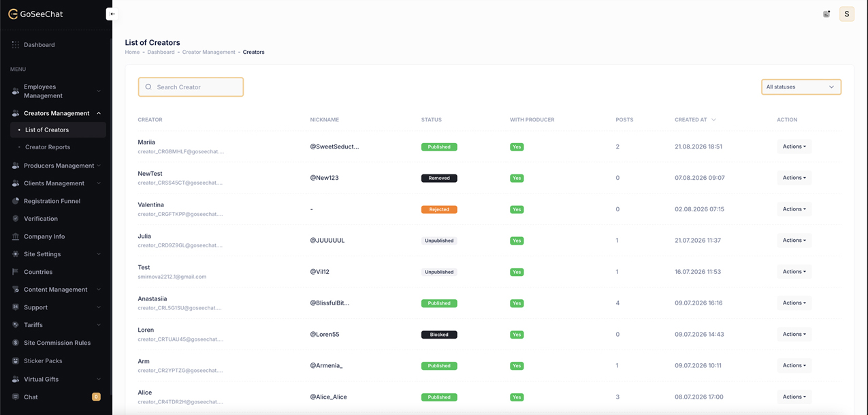Click the Sticker Packs icon
868x415 pixels.
pos(16,360)
